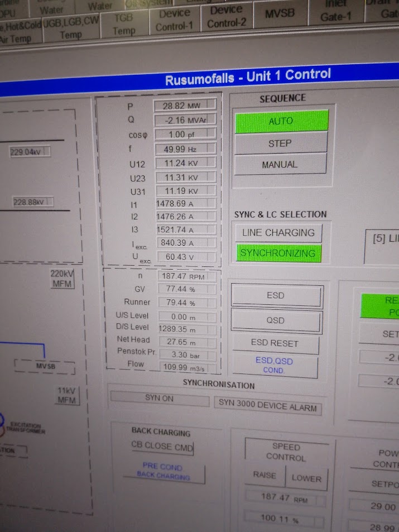This screenshot has width=399, height=532.
Task: Select AUTO sequence mode
Action: click(282, 121)
